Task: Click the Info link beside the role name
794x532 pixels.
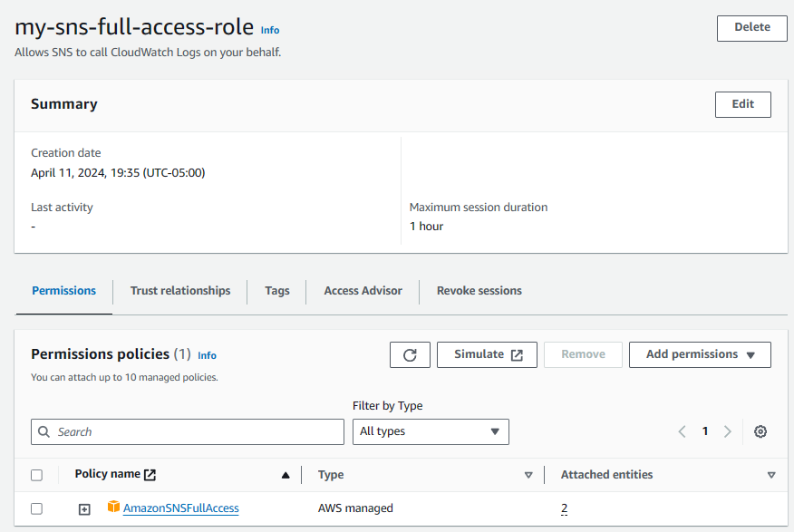Action: (x=270, y=31)
